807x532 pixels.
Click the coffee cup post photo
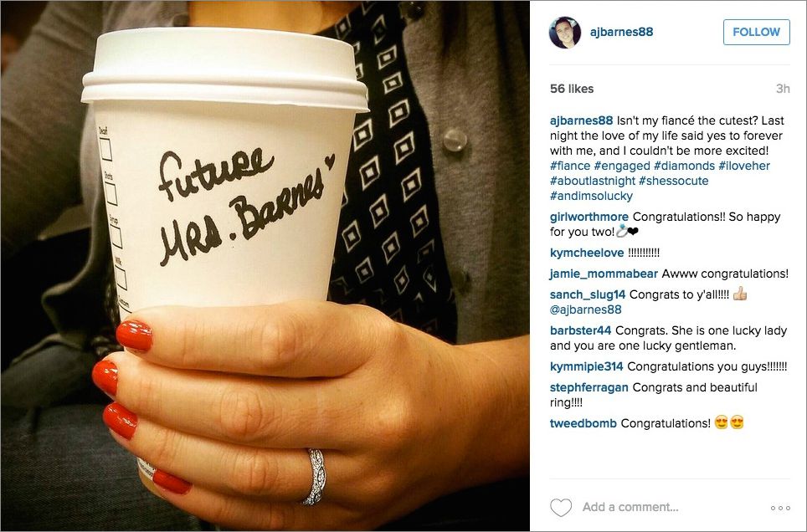pyautogui.click(x=265, y=266)
